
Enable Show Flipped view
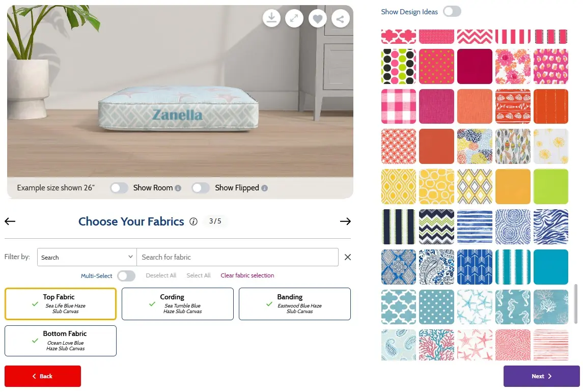pyautogui.click(x=201, y=188)
